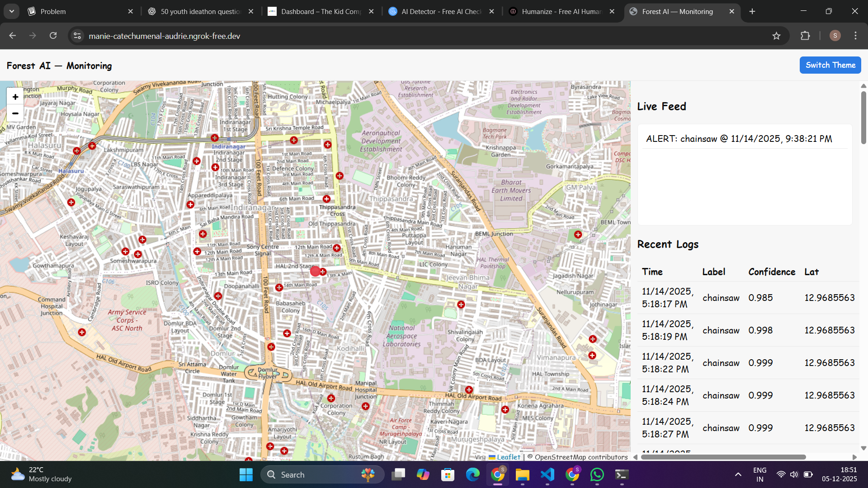868x488 pixels.
Task: Open the Leaflet attribution link
Action: click(509, 457)
